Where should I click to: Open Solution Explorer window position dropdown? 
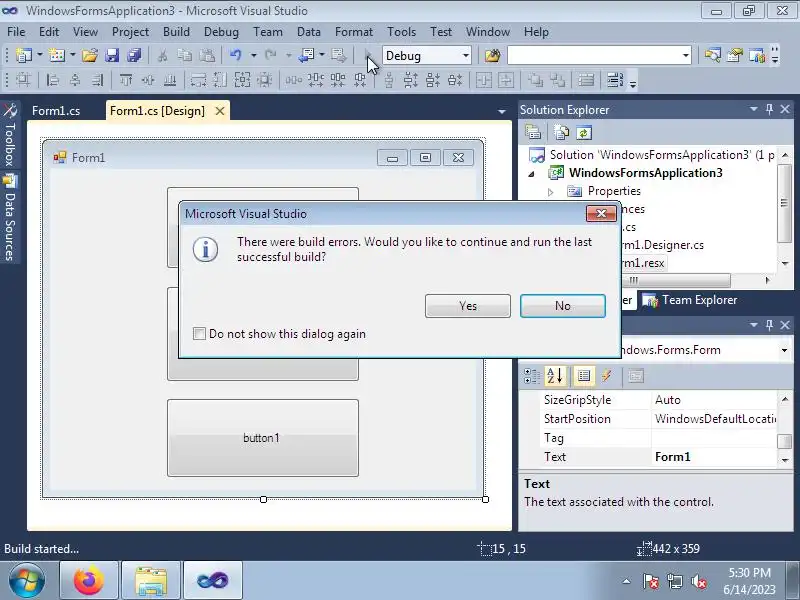(754, 109)
